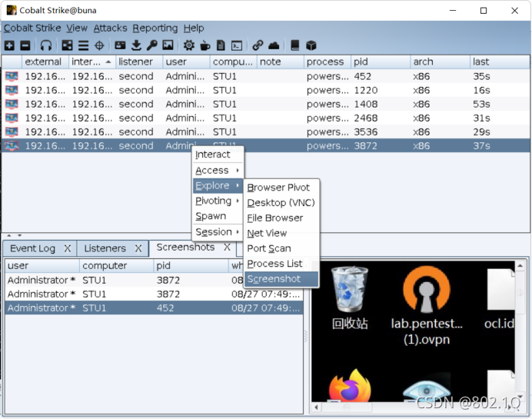The height and width of the screenshot is (419, 532).
Task: Open Listeners via headphones toolbar icon
Action: 46,45
